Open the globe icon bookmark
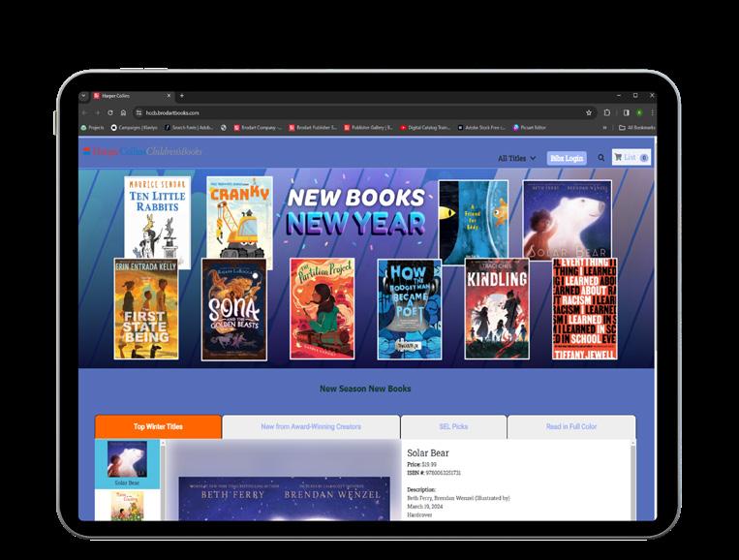 224,128
